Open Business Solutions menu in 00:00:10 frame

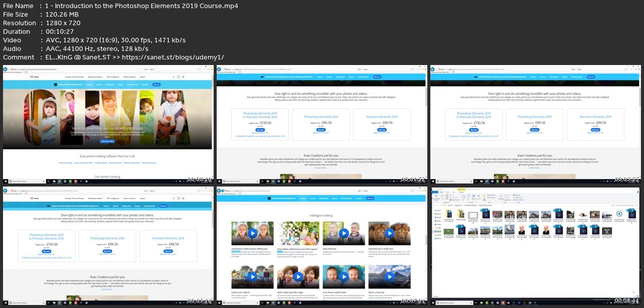pyautogui.click(x=130, y=77)
